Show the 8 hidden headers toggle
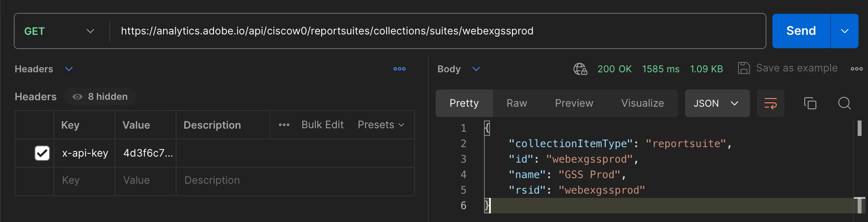This screenshot has width=868, height=222. 101,96
